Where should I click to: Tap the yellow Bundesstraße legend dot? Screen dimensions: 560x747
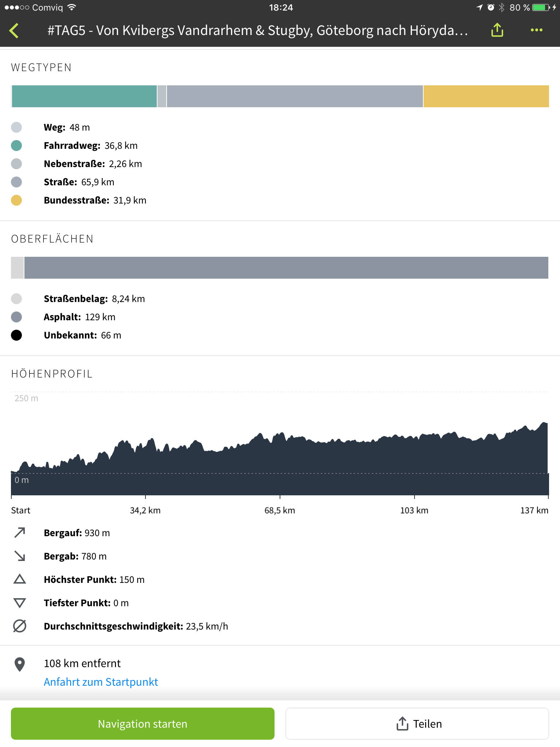16,200
